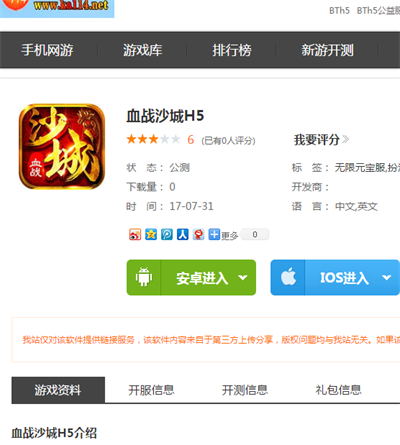Switch to 礼包信息 tab
This screenshot has width=400, height=445.
tap(338, 390)
